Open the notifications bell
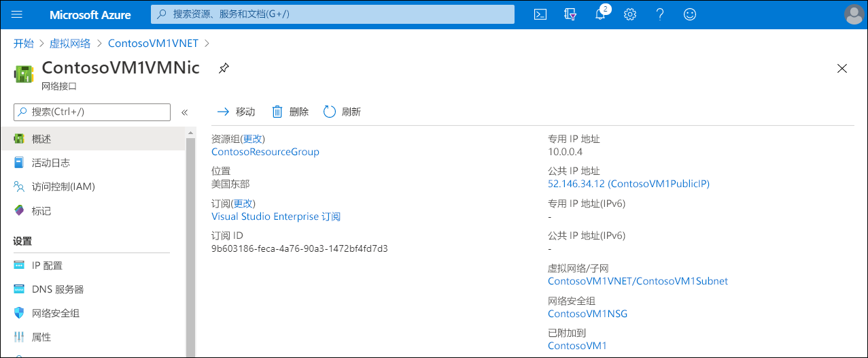Image resolution: width=868 pixels, height=358 pixels. pyautogui.click(x=600, y=14)
